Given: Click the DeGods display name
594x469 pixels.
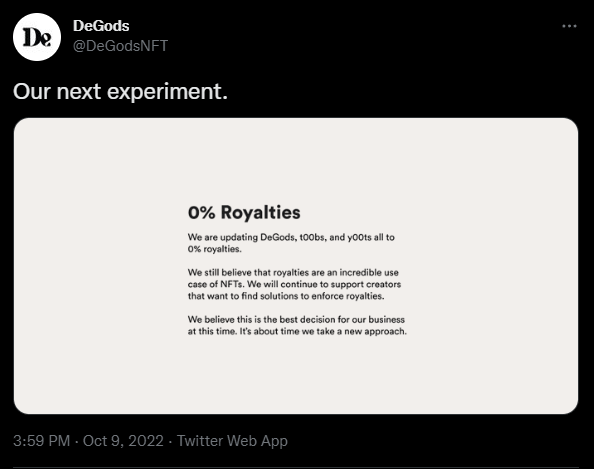Looking at the screenshot, I should click(x=101, y=26).
